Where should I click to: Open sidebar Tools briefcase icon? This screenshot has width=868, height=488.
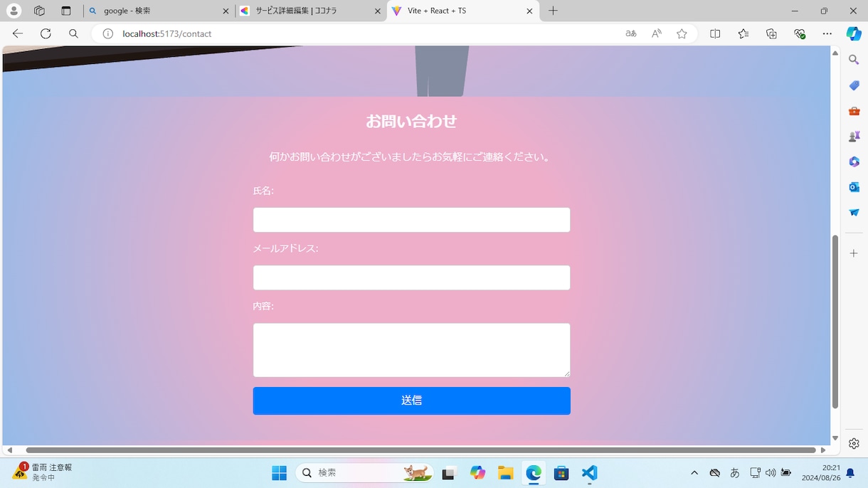(854, 111)
